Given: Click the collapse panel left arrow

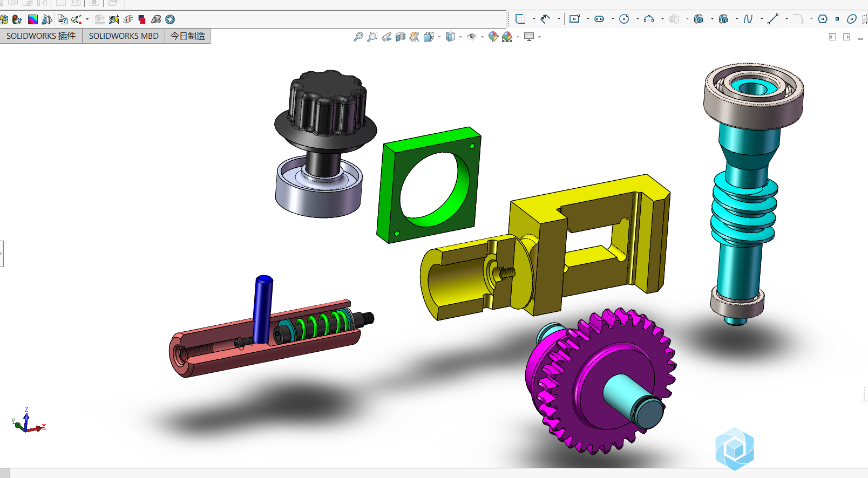Looking at the screenshot, I should pyautogui.click(x=832, y=37).
